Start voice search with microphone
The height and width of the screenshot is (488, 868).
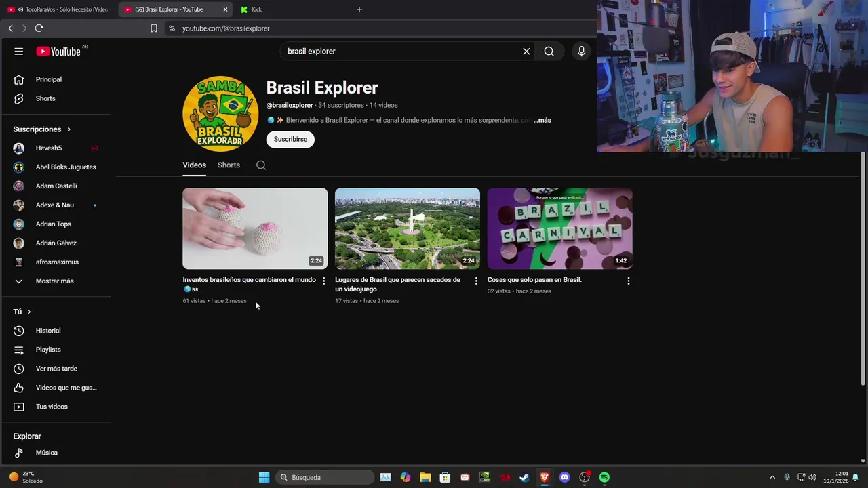pos(581,52)
